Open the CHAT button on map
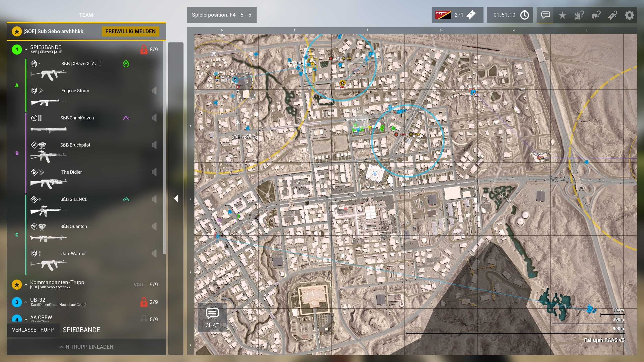This screenshot has width=644, height=362. (212, 318)
